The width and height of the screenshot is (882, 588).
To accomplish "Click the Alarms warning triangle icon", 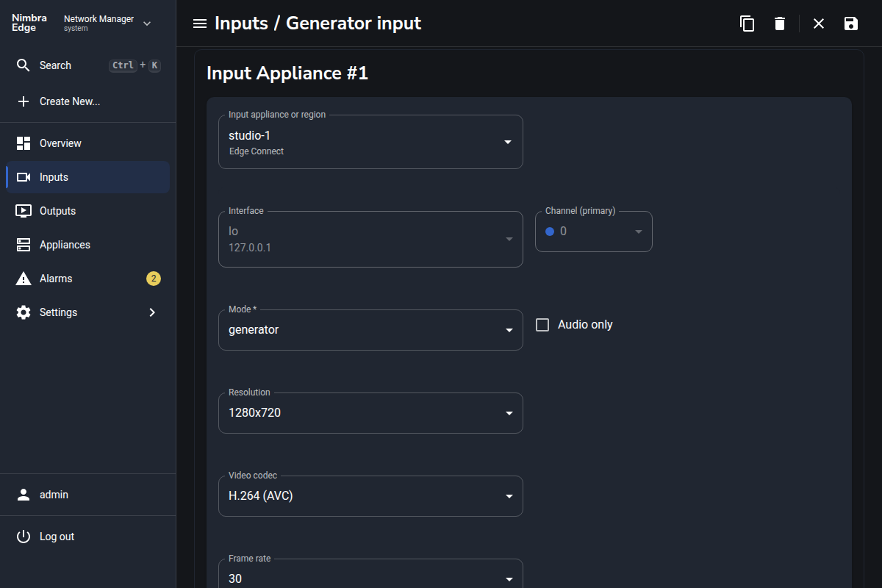I will tap(24, 279).
